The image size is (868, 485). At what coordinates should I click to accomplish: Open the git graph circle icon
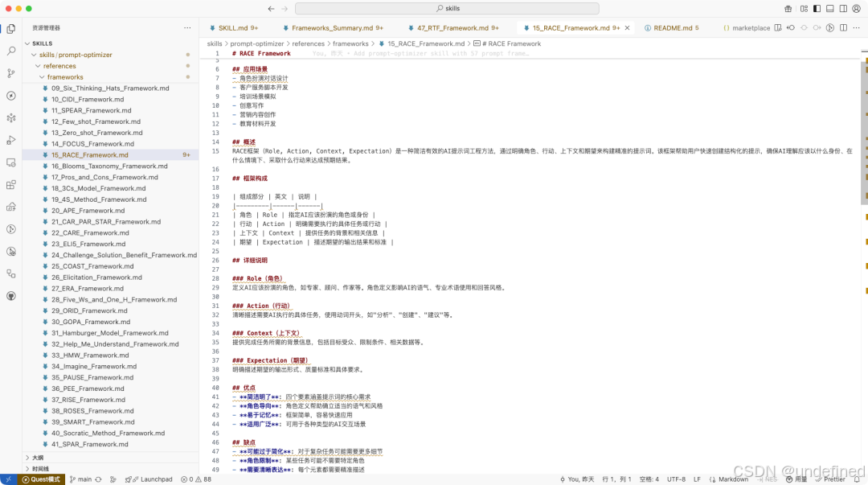[829, 27]
